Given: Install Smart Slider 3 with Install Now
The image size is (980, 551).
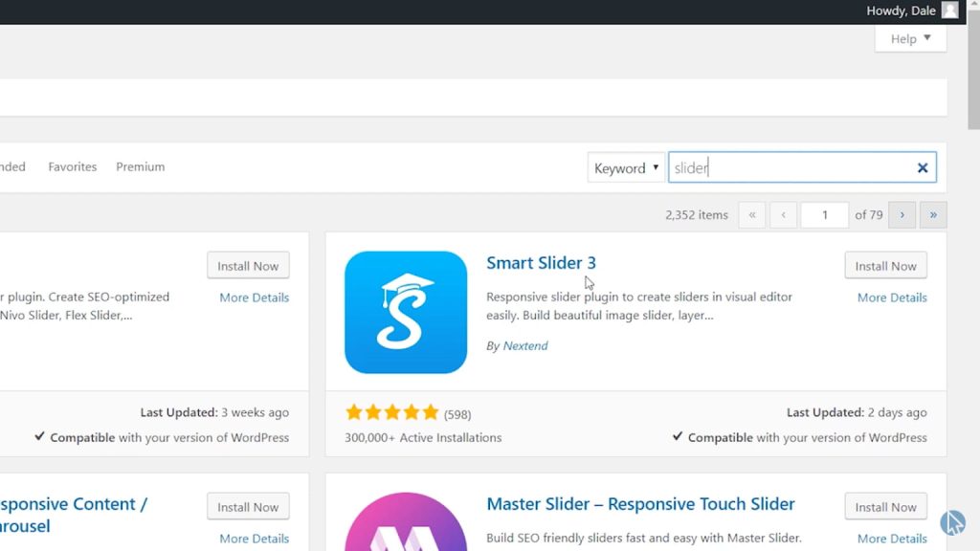Looking at the screenshot, I should pos(885,266).
